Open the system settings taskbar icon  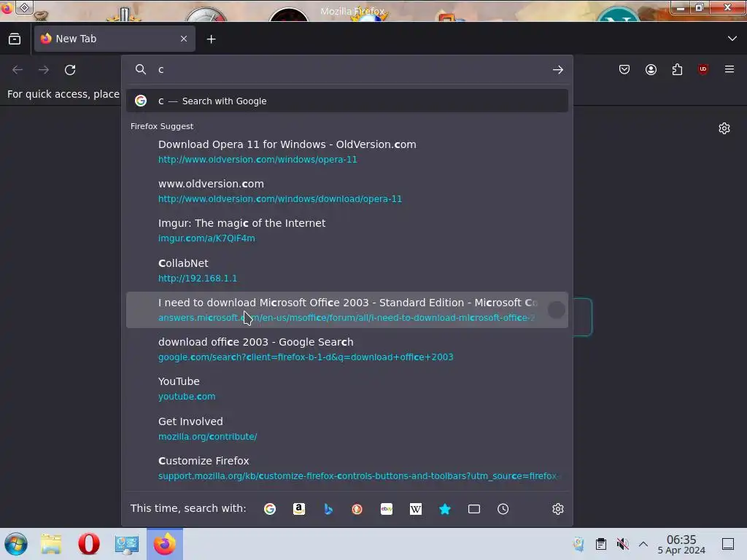point(127,544)
